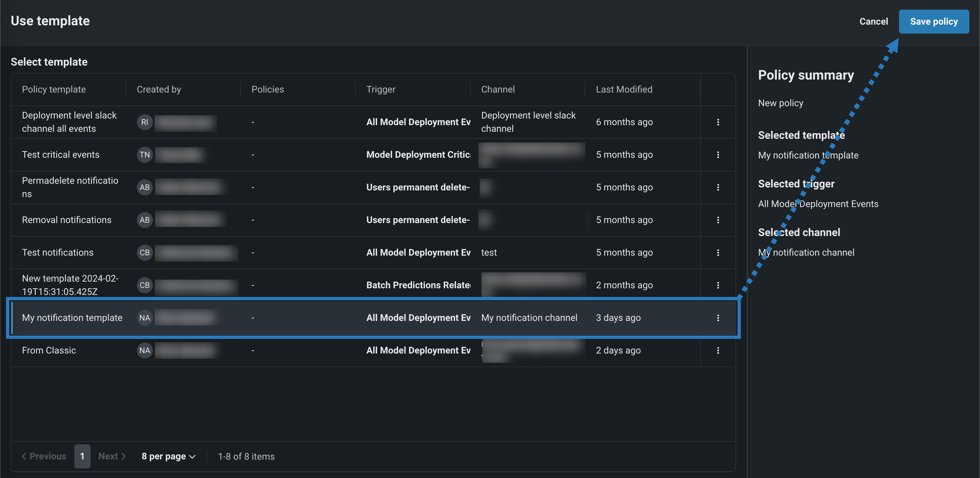The width and height of the screenshot is (980, 478).
Task: Go to the Previous page
Action: tap(44, 456)
